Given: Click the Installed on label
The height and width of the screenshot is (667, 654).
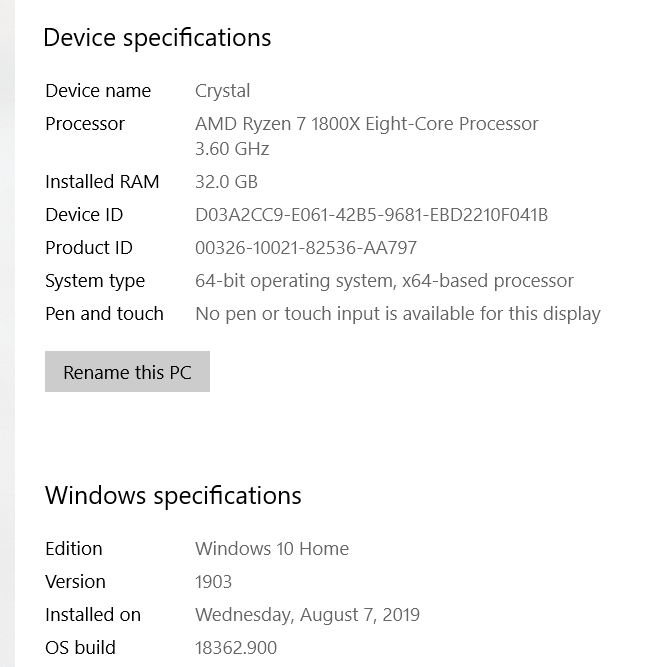Looking at the screenshot, I should [93, 615].
